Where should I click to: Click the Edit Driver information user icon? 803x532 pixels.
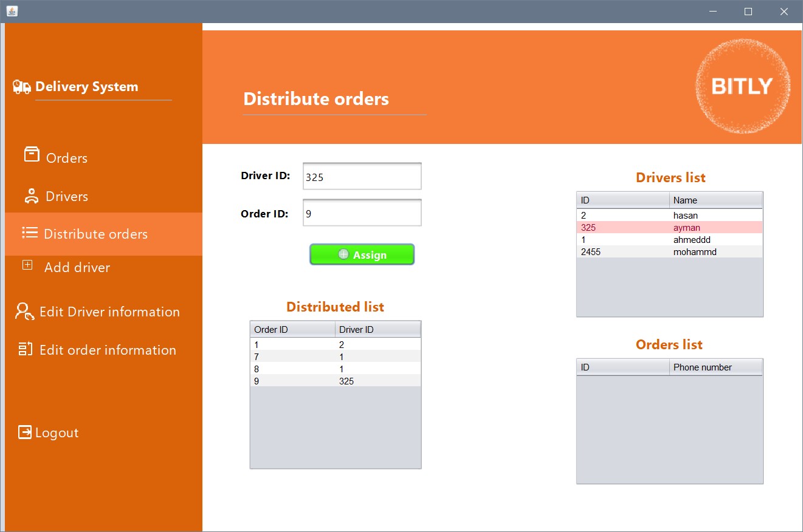25,312
